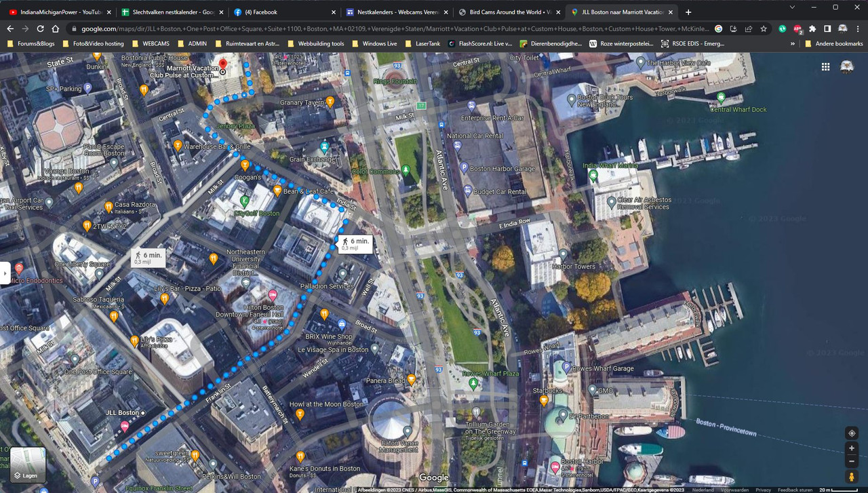Click the browser back arrow
The height and width of the screenshot is (493, 868).
pos(10,28)
